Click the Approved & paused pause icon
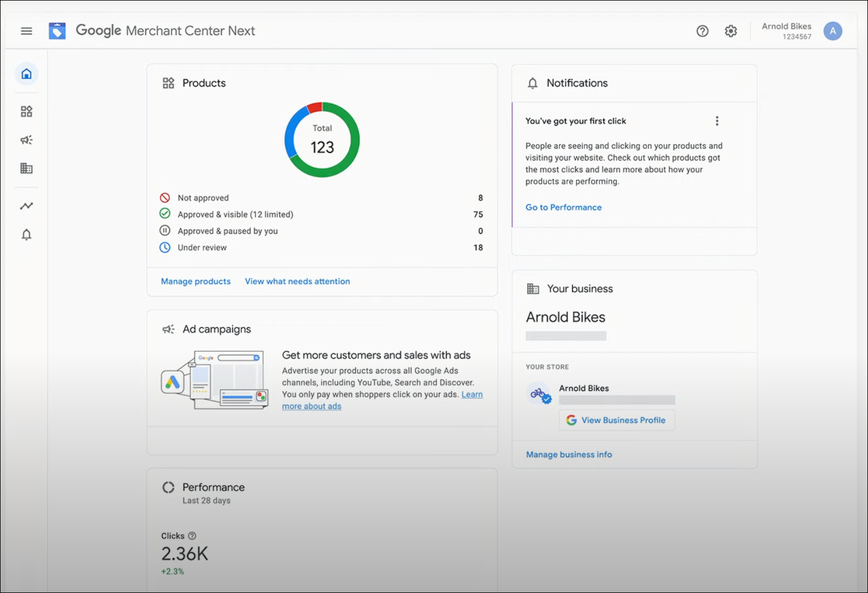The height and width of the screenshot is (593, 868). [x=164, y=230]
